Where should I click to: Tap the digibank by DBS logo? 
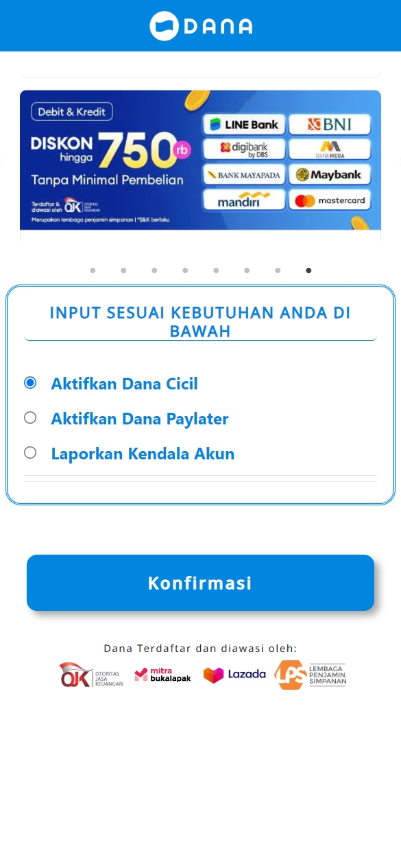click(x=243, y=149)
